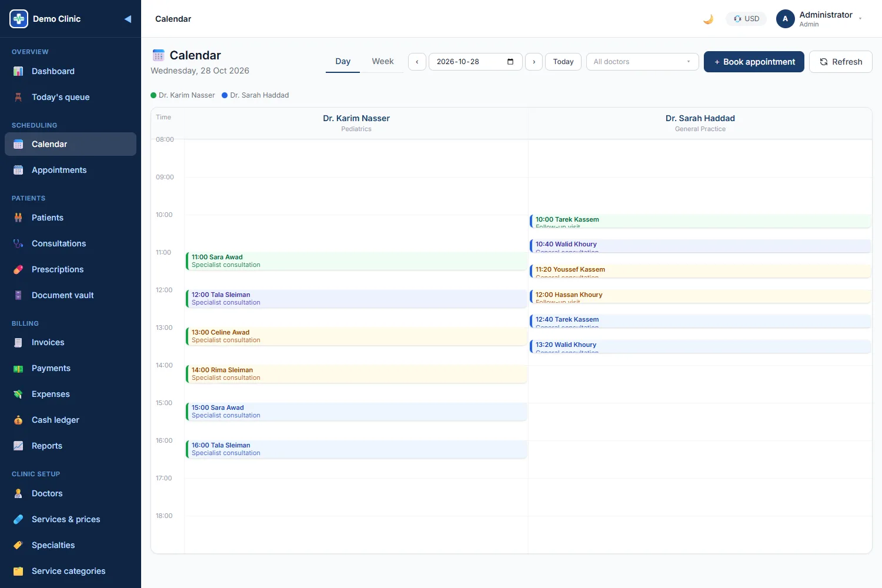Open Service categories folder icon

[18, 571]
